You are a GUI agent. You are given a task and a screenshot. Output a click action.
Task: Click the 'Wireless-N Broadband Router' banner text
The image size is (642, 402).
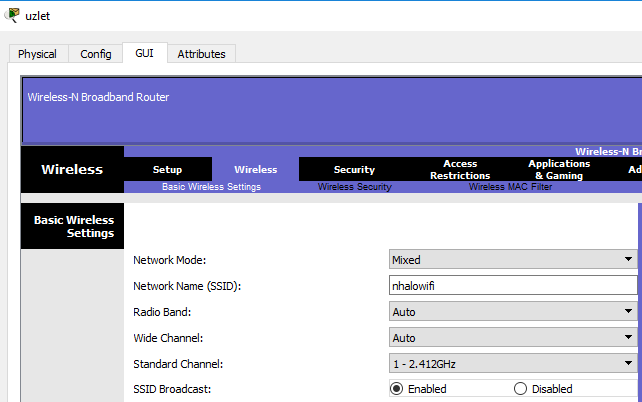tap(98, 97)
